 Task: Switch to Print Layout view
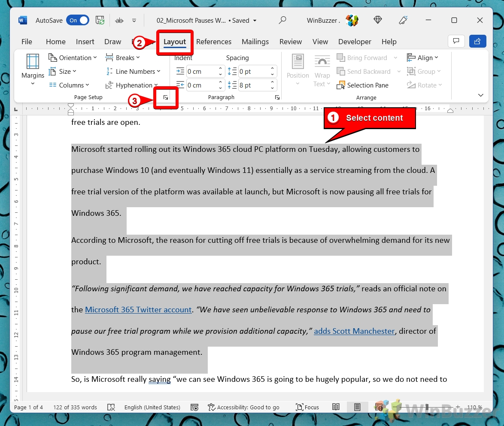click(x=357, y=407)
